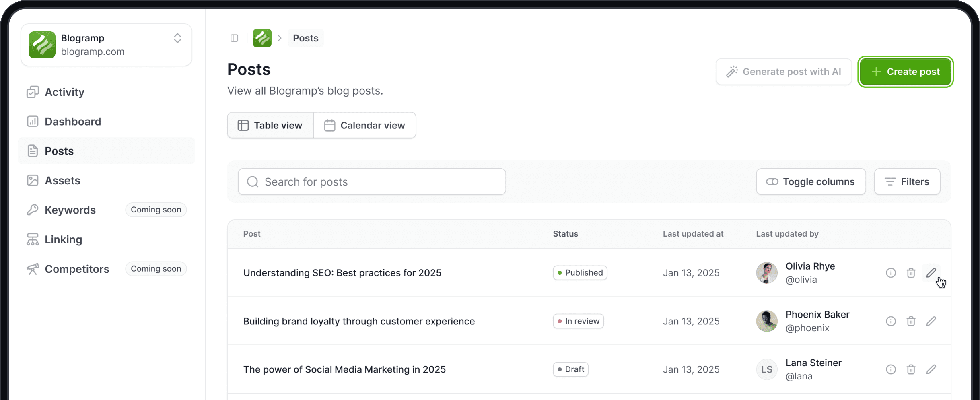Focus the Search for posts field
The width and height of the screenshot is (980, 400).
(x=372, y=182)
